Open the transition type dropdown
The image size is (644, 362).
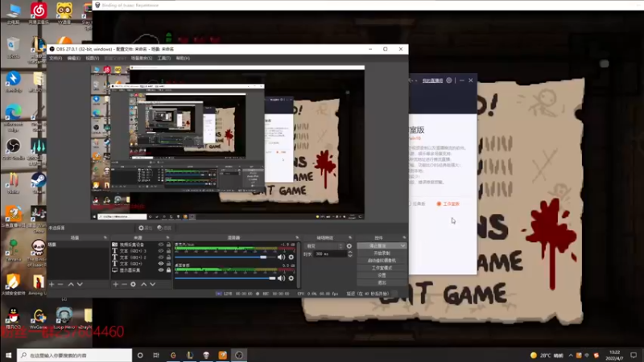pos(324,246)
